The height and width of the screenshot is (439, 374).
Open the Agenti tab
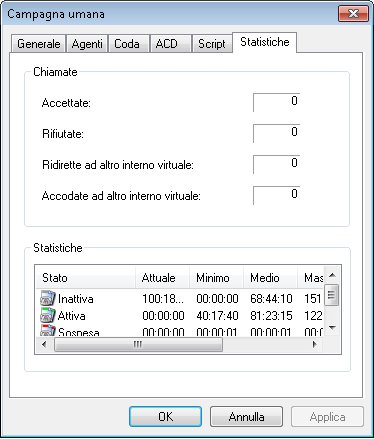[x=87, y=44]
